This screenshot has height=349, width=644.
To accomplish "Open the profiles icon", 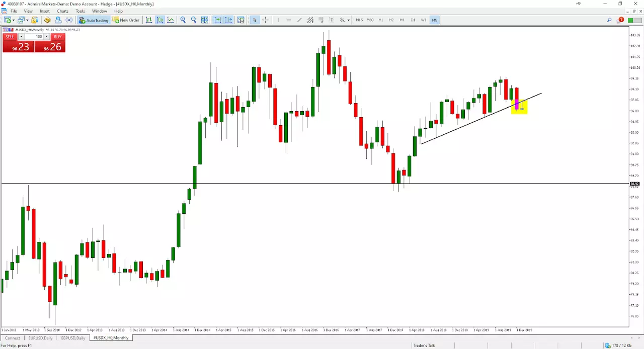I will pyautogui.click(x=21, y=20).
